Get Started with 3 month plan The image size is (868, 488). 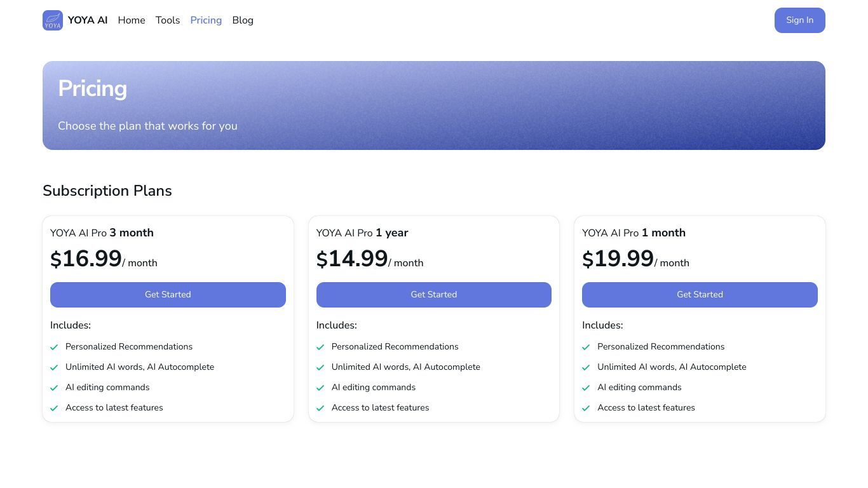tap(168, 295)
